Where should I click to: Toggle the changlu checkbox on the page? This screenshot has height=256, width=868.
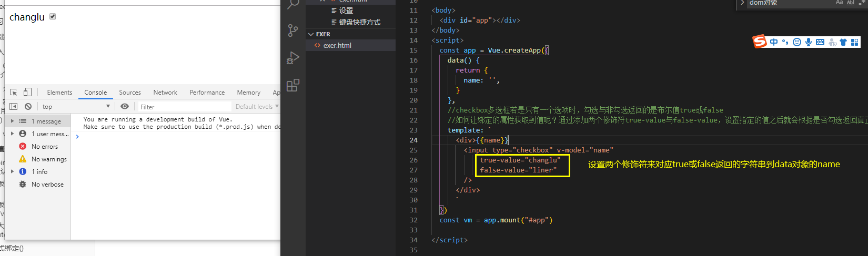click(53, 16)
